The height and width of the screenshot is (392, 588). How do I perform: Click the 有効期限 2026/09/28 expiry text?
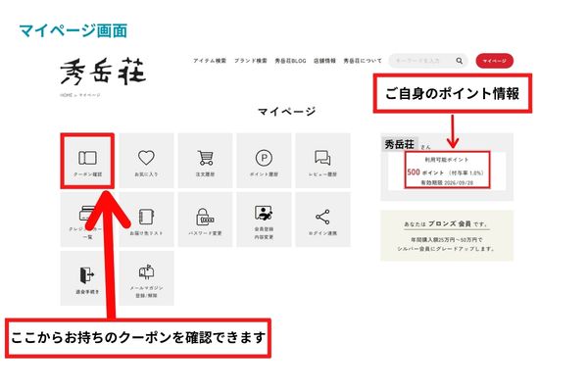tap(447, 183)
